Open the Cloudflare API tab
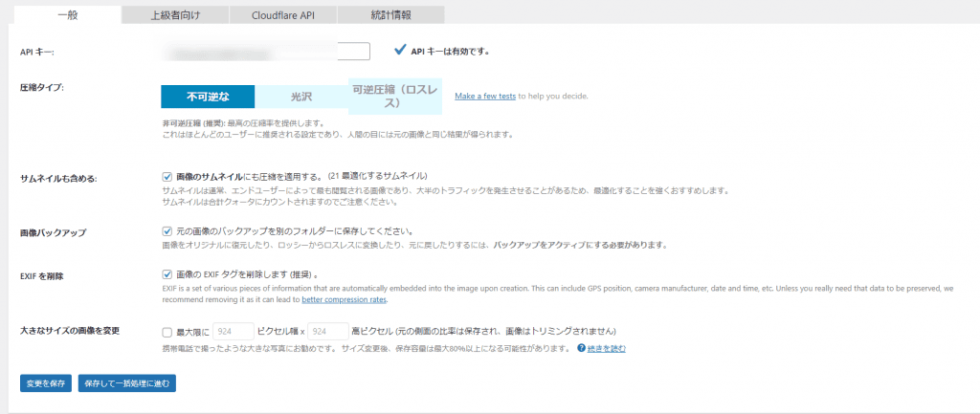 [283, 15]
